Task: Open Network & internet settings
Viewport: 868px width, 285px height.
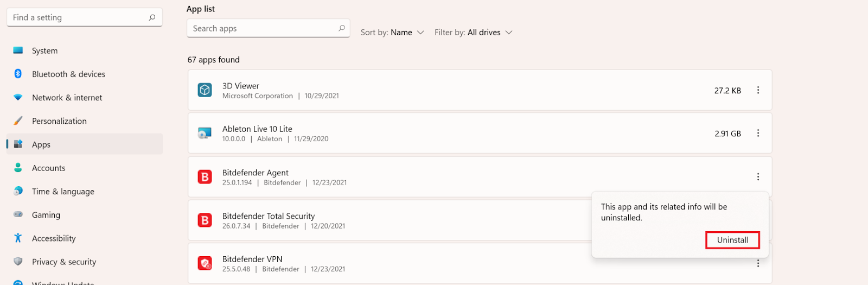Action: (x=67, y=98)
